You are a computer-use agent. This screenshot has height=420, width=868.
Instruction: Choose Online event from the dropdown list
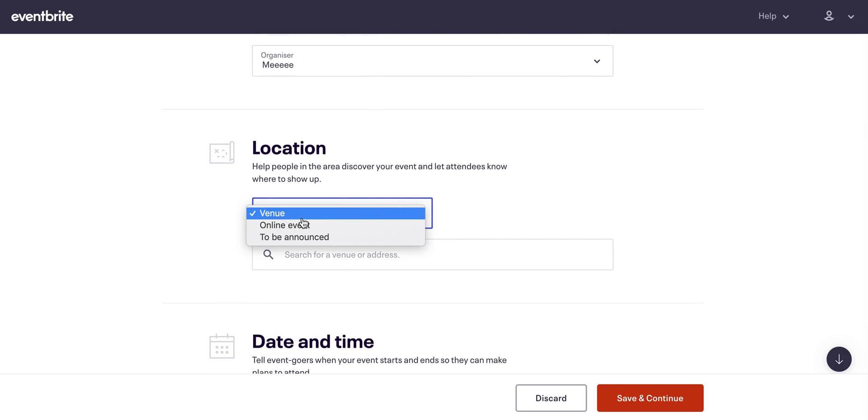336,225
